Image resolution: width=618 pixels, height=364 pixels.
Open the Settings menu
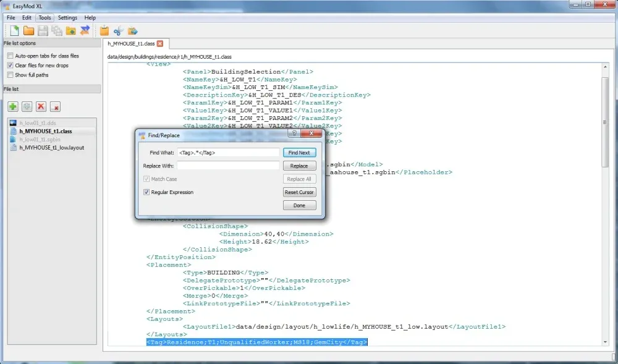67,18
